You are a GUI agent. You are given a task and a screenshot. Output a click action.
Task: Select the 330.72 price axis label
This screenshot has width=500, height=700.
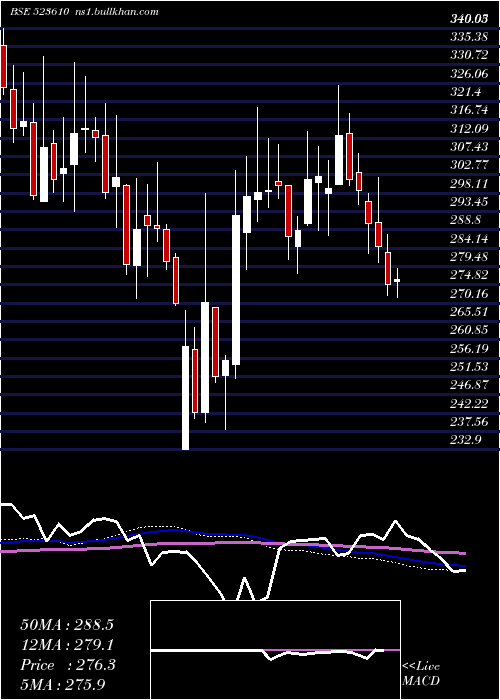[467, 55]
